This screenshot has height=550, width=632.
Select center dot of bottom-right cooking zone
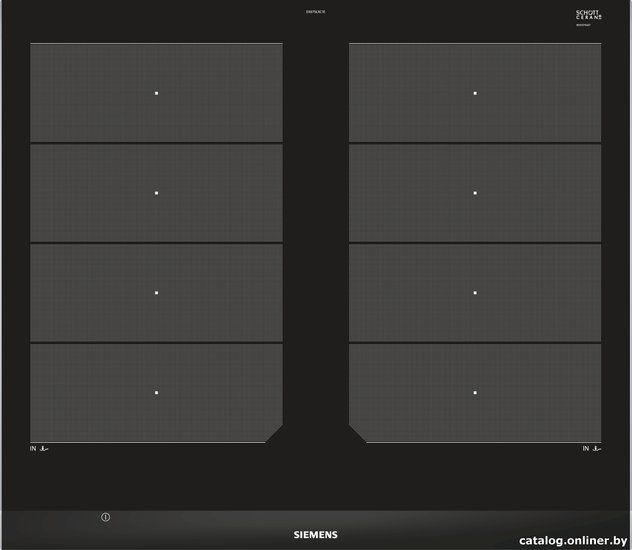(x=475, y=392)
